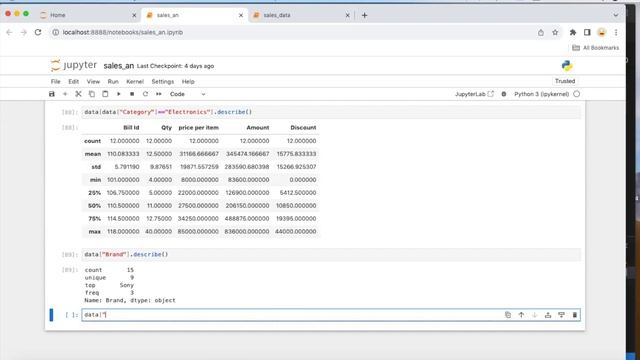Open the View menu
Screen dimensions: 640x360
coord(93,82)
